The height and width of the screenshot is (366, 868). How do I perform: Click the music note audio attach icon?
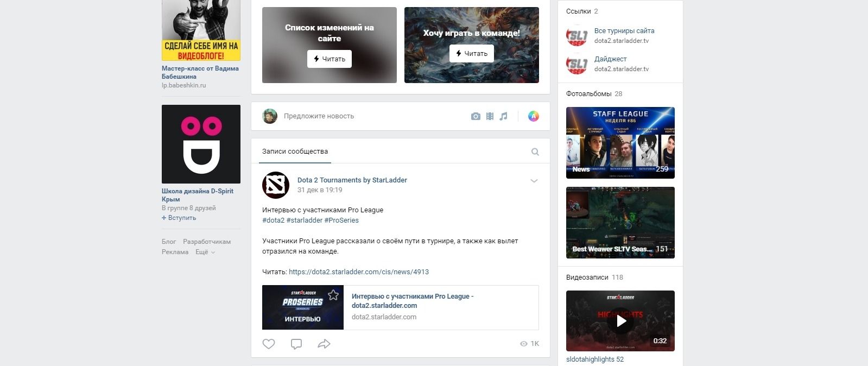coord(504,116)
